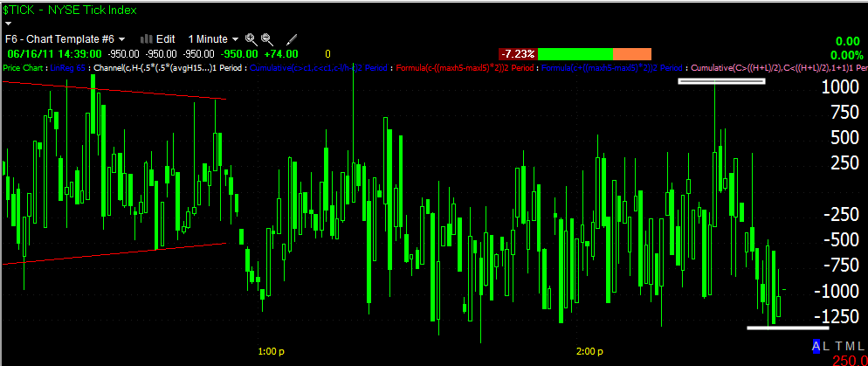Click the green 0.00 value at top right

(x=850, y=41)
